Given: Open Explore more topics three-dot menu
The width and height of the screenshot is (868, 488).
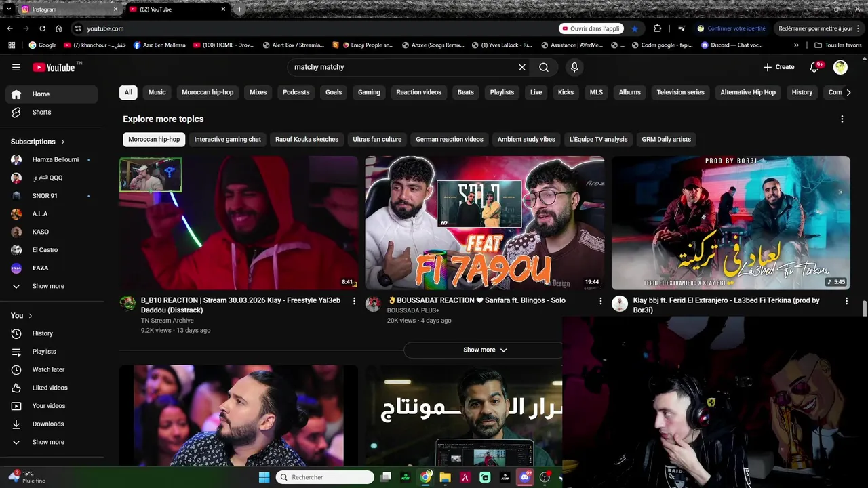Looking at the screenshot, I should [842, 119].
